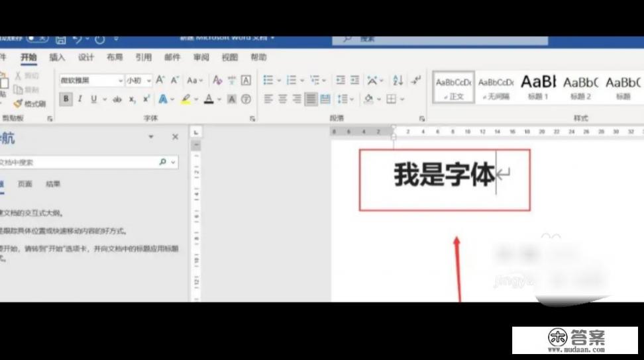644x360 pixels.
Task: Open the Font dialog launcher
Action: [252, 119]
